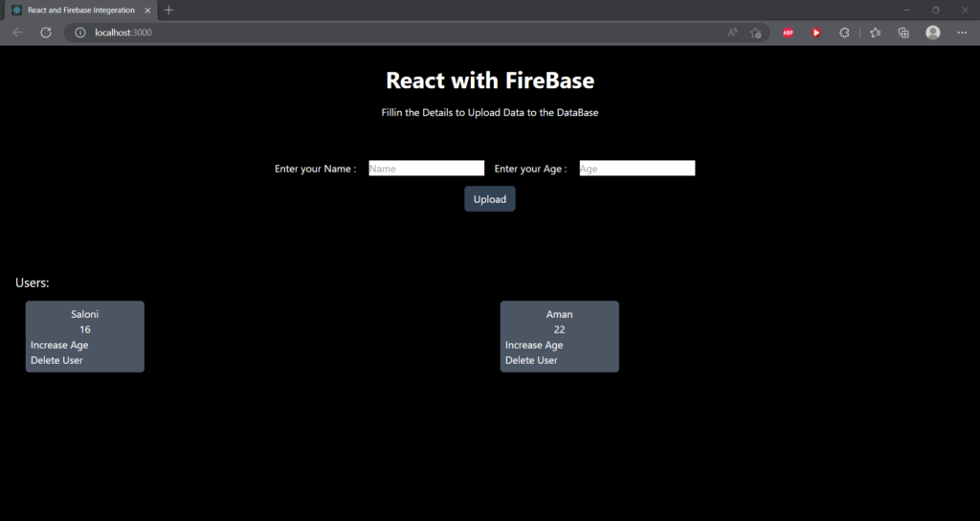View site information icon in address bar

click(80, 33)
